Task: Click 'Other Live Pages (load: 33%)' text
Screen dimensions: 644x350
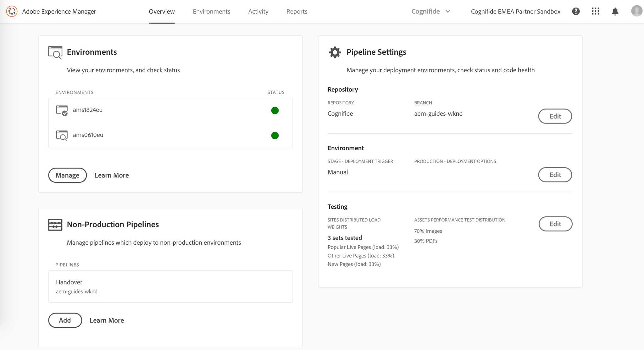Action: (361, 256)
